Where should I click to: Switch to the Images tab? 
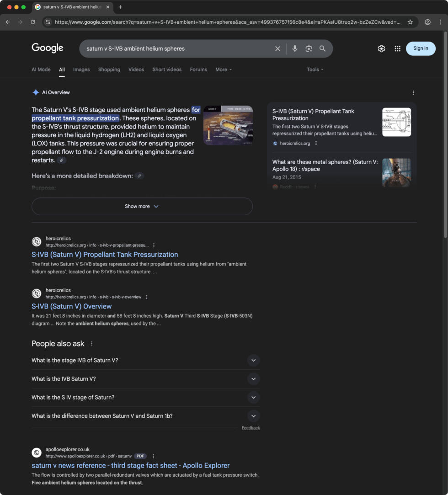click(81, 69)
